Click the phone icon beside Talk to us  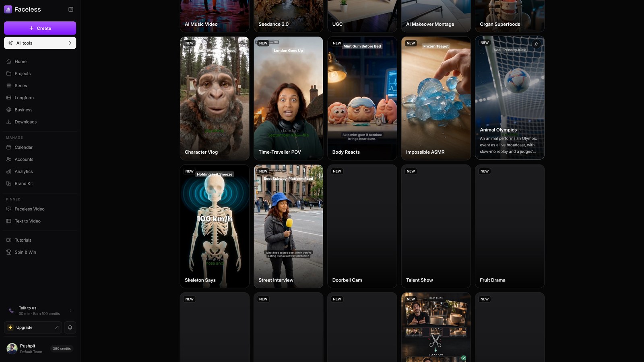(11, 311)
